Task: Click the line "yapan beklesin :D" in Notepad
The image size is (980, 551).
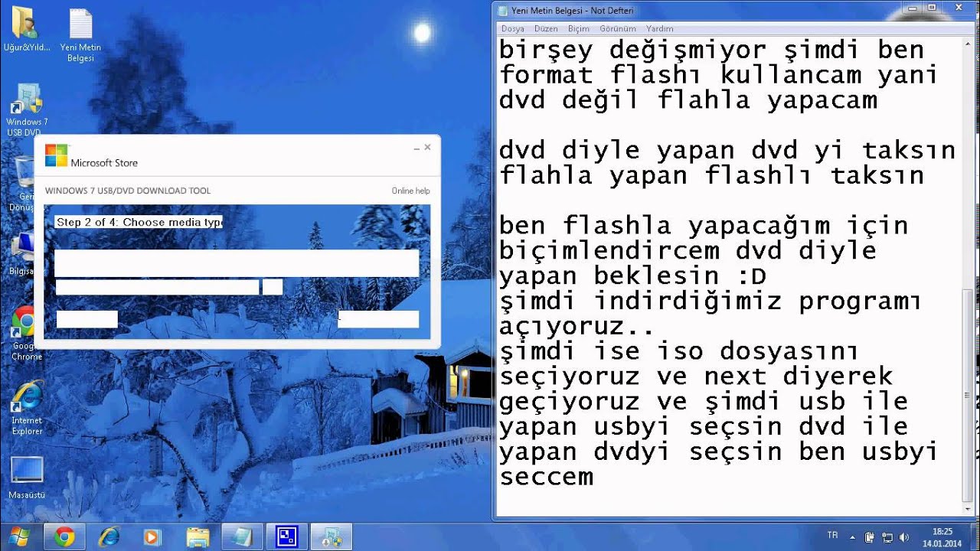Action: pos(632,276)
